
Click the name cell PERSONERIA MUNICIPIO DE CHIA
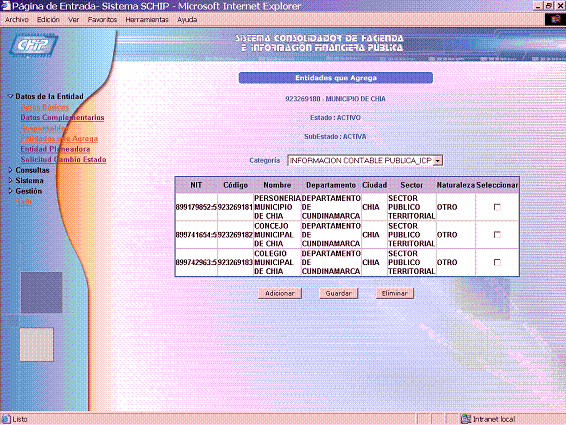click(277, 207)
